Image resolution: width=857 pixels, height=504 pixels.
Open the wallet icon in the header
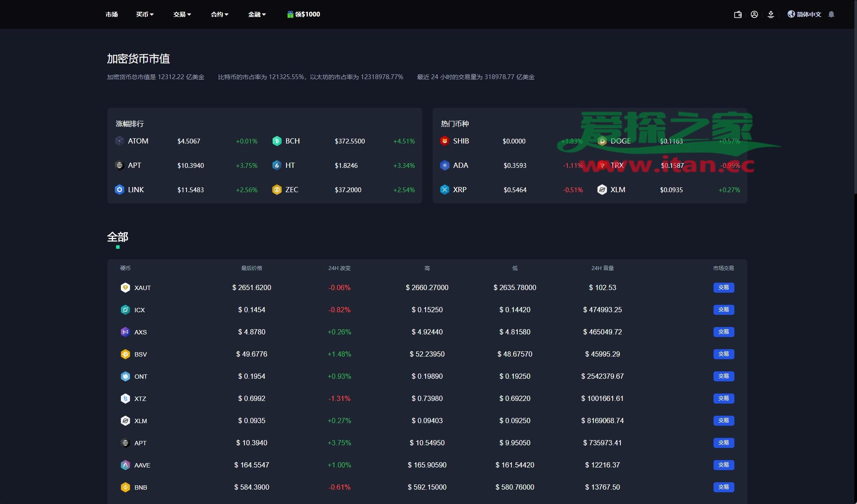pyautogui.click(x=738, y=14)
